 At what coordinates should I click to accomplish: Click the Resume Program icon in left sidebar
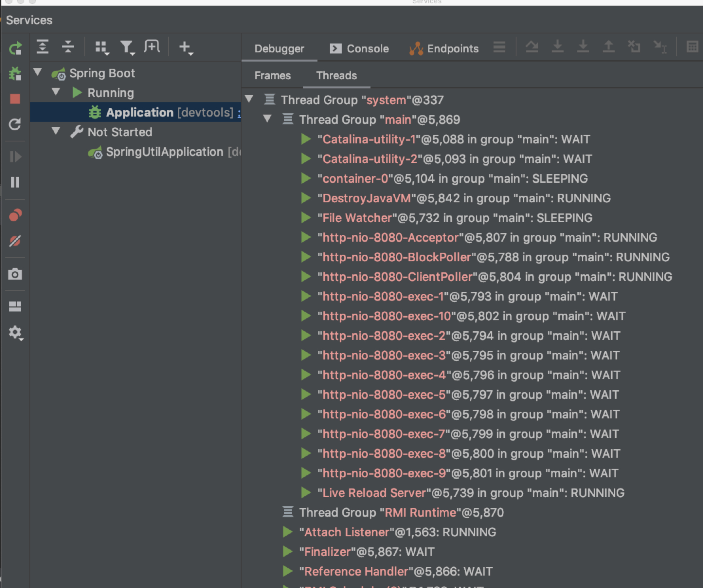(16, 157)
